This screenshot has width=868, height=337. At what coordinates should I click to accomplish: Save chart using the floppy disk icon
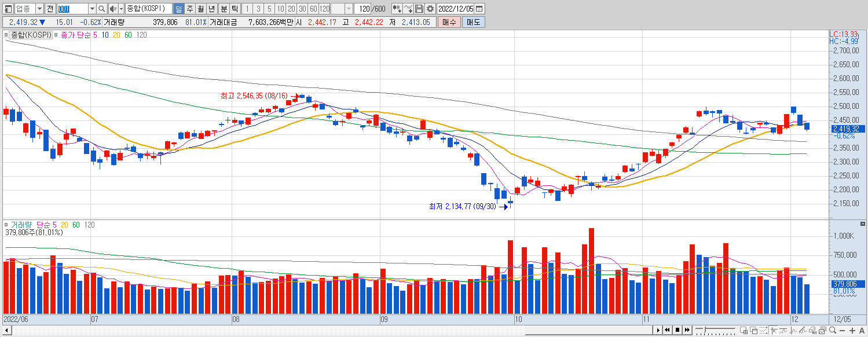(419, 9)
